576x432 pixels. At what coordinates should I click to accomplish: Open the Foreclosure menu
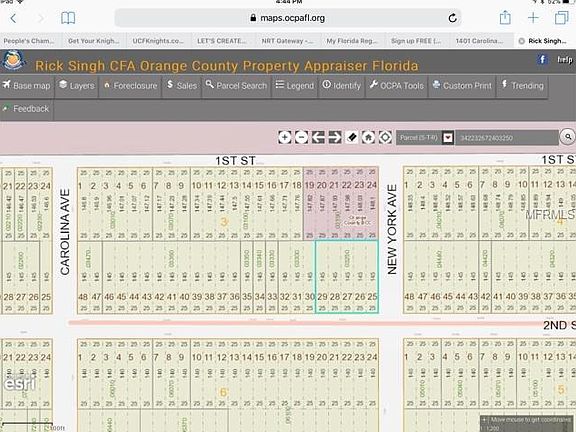click(130, 86)
